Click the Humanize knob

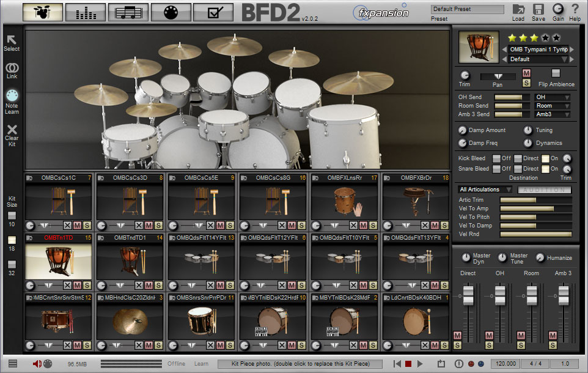[540, 257]
